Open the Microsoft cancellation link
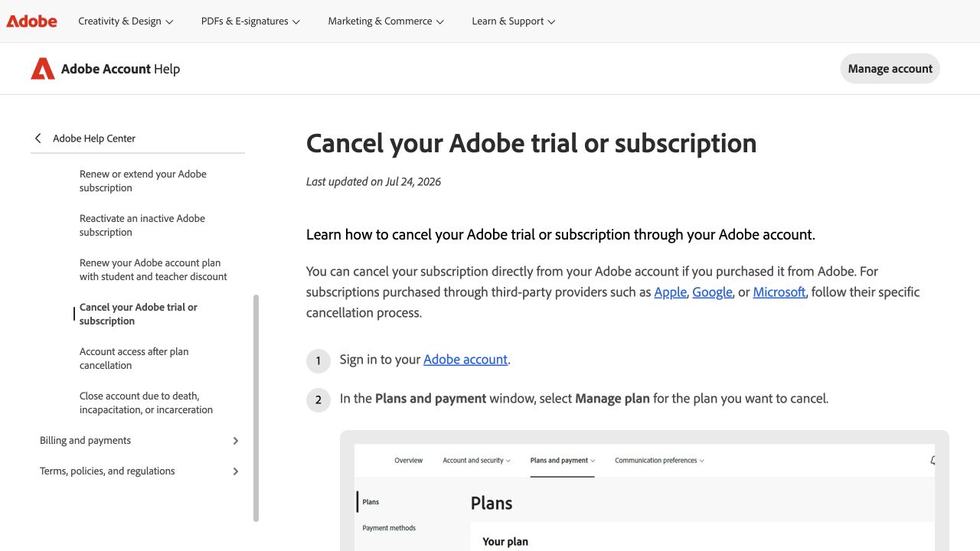Viewport: 980px width, 551px height. pos(779,292)
